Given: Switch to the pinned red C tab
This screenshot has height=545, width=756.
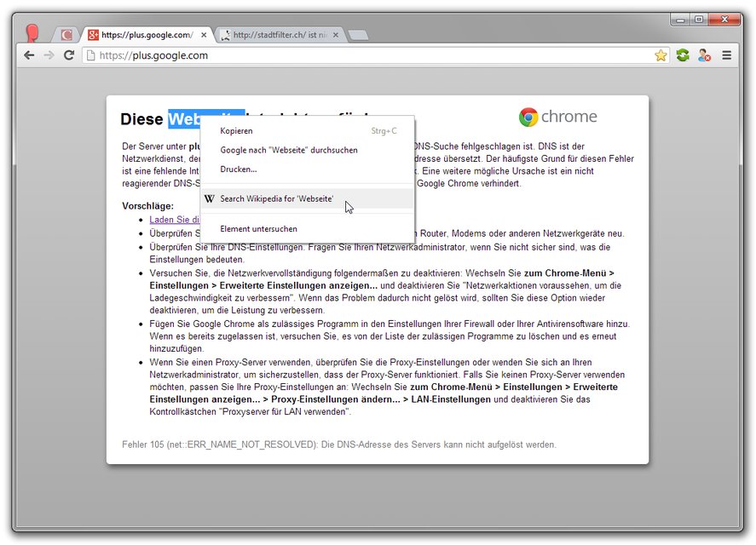Looking at the screenshot, I should pos(66,35).
